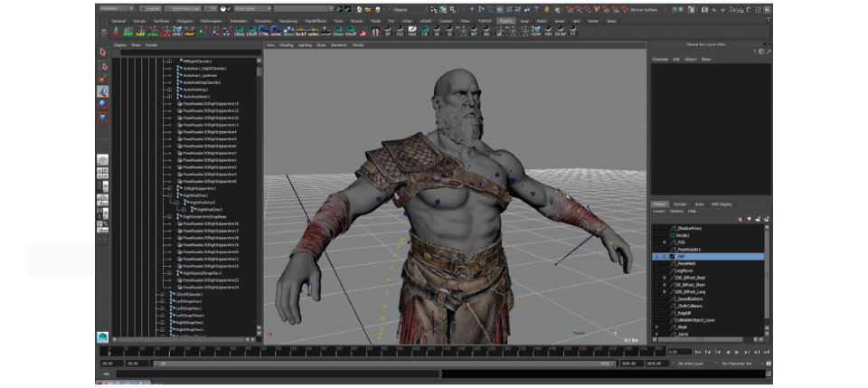This screenshot has width=868, height=388.
Task: Click the PT button in status line
Action: pos(211,9)
